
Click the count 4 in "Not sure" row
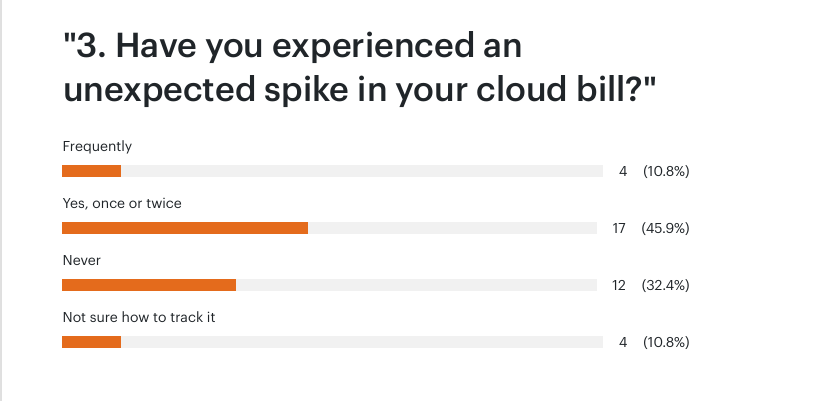pos(623,342)
